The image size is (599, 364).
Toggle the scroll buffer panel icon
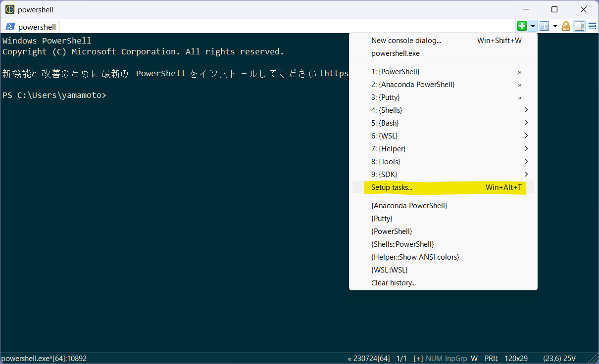click(x=579, y=26)
